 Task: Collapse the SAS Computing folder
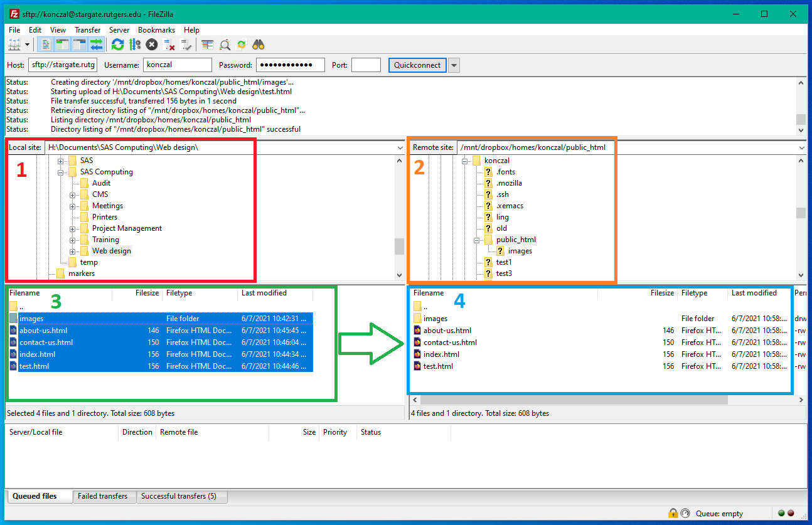pyautogui.click(x=61, y=172)
